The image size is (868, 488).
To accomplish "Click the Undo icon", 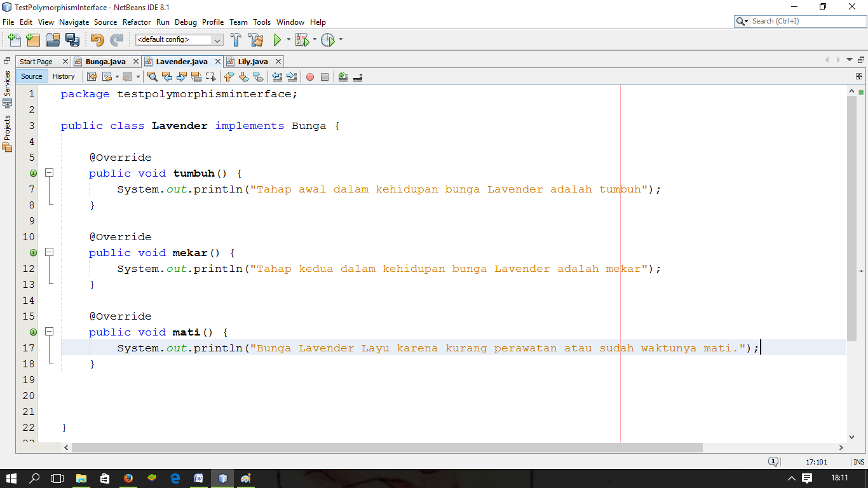I will point(95,39).
